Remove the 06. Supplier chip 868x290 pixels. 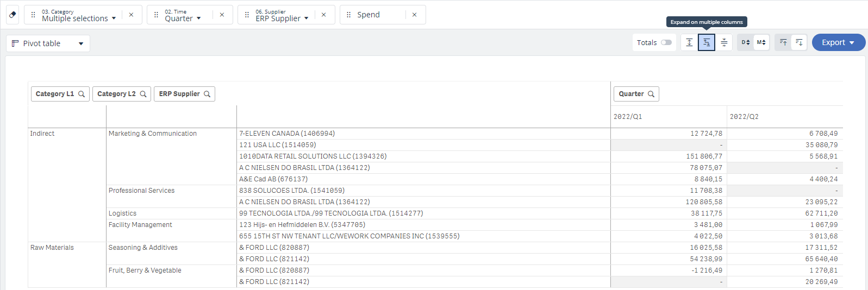coord(324,15)
